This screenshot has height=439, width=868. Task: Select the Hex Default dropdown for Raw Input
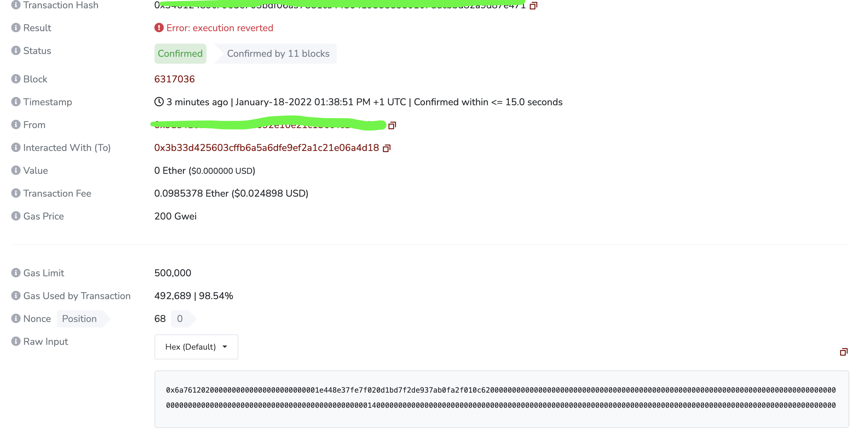195,347
